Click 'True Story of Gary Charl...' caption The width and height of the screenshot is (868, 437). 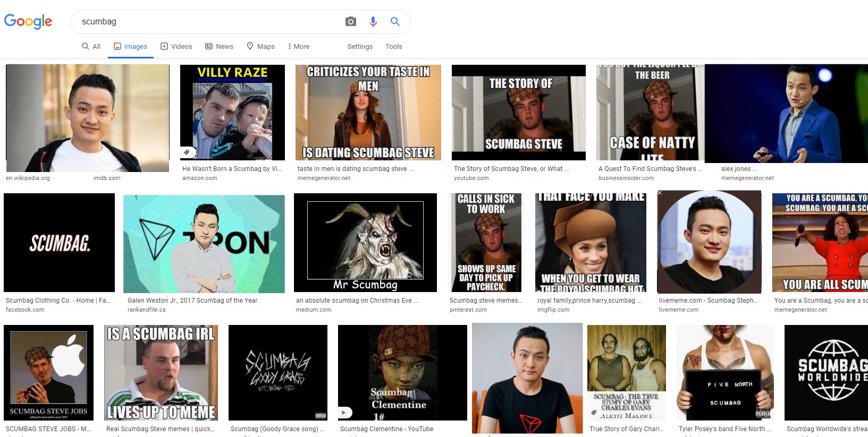pos(626,429)
